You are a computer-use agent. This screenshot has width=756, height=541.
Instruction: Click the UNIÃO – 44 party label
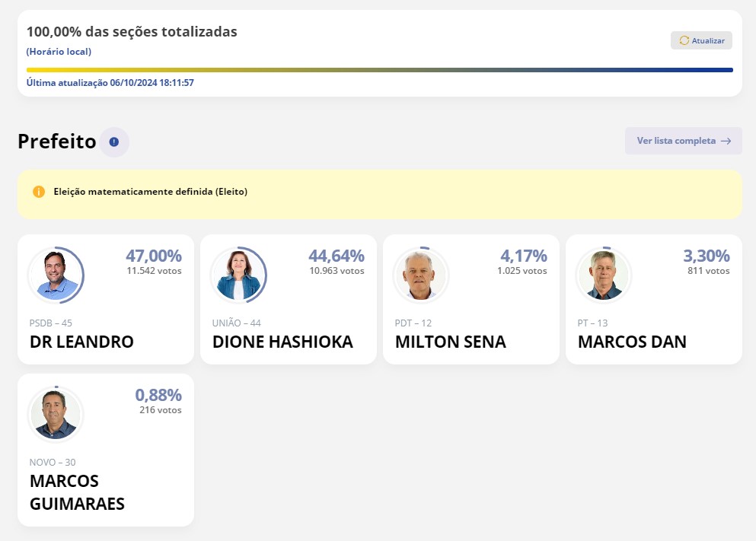236,323
